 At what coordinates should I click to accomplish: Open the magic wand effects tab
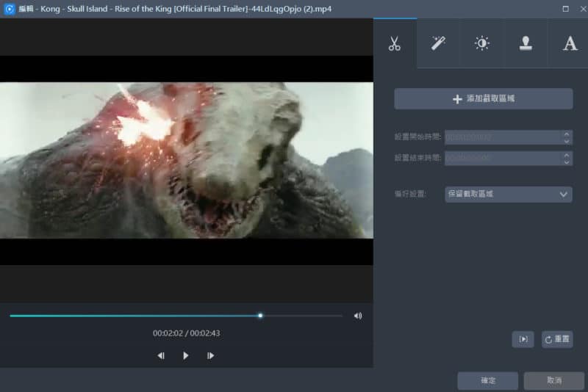pyautogui.click(x=437, y=43)
